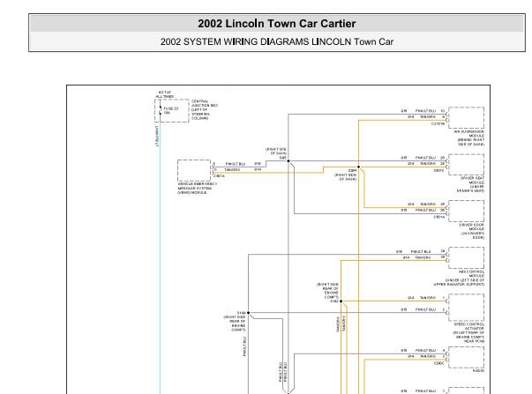
Task: Click the S142 splice dot near engine compartment
Action: click(341, 301)
